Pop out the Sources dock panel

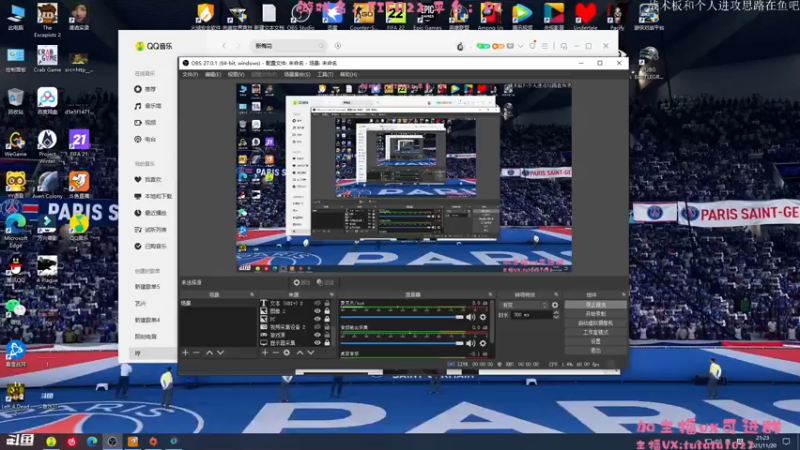(x=332, y=295)
